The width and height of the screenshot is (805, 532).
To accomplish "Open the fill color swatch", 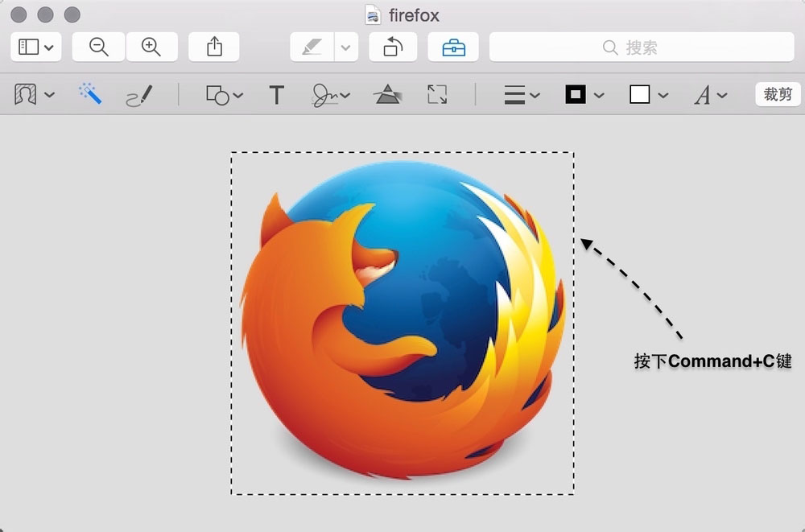I will 648,95.
